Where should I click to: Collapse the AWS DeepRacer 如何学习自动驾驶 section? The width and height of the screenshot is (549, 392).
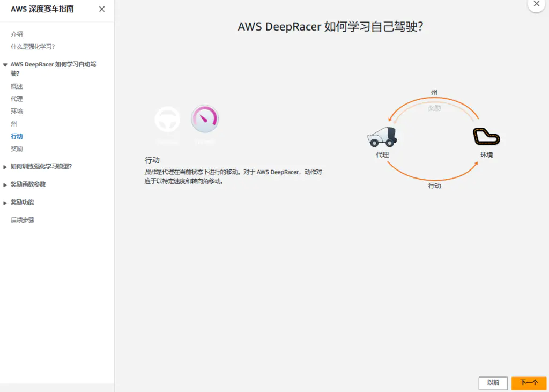pos(5,65)
